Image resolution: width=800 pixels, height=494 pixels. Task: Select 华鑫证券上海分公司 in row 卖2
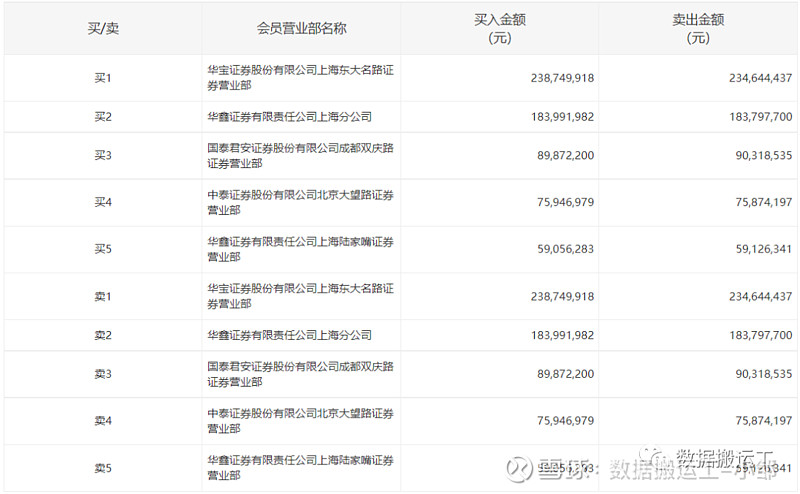coord(289,335)
